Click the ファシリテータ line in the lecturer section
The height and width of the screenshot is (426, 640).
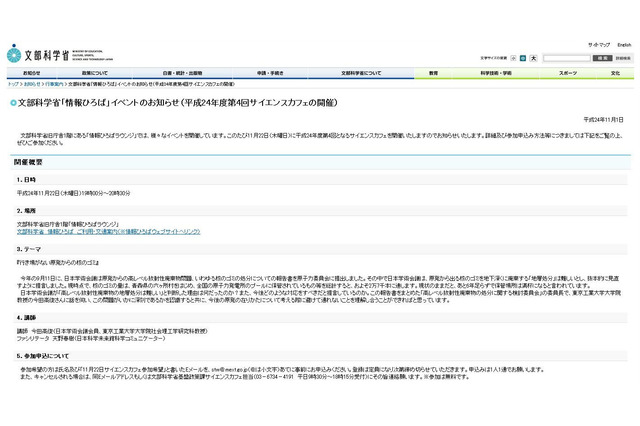91,339
